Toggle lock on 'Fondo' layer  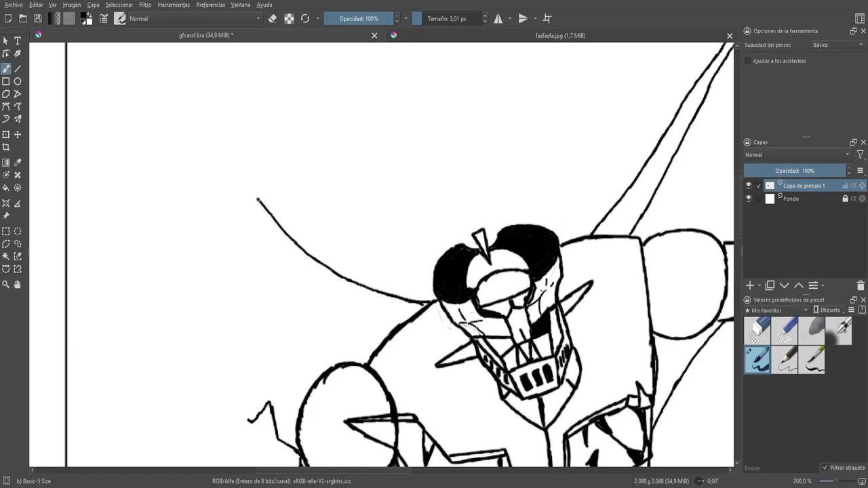(845, 199)
